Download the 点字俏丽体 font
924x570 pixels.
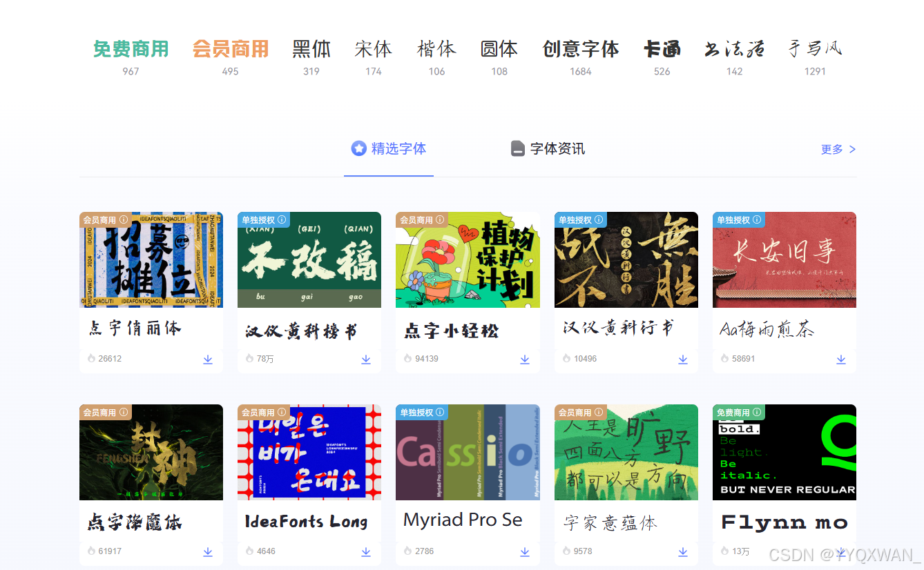[x=208, y=360]
